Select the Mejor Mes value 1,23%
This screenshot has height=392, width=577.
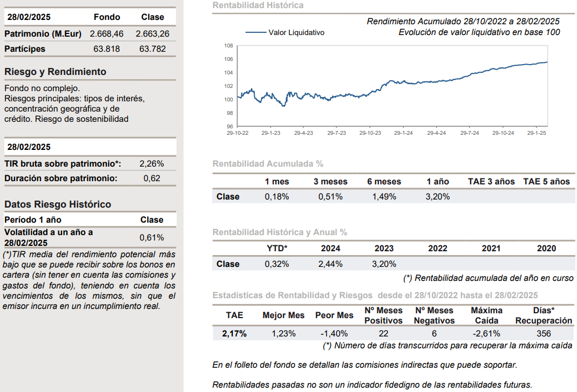pos(284,334)
